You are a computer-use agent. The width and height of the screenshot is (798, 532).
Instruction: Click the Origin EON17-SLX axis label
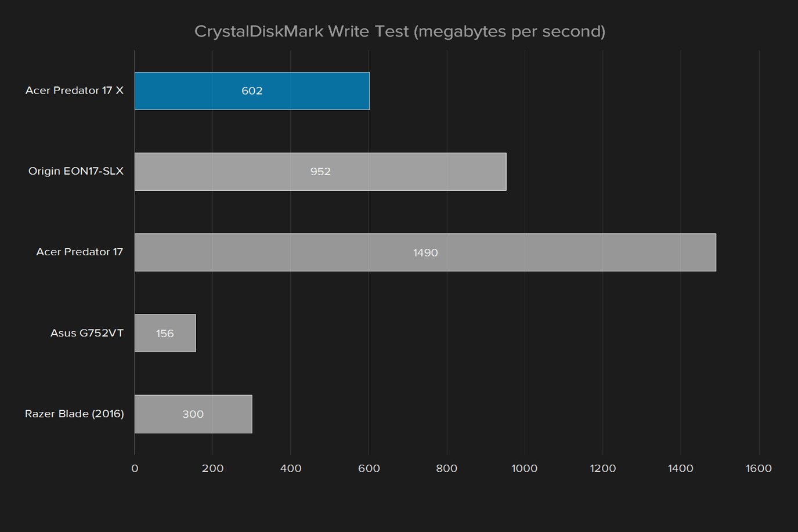[76, 171]
